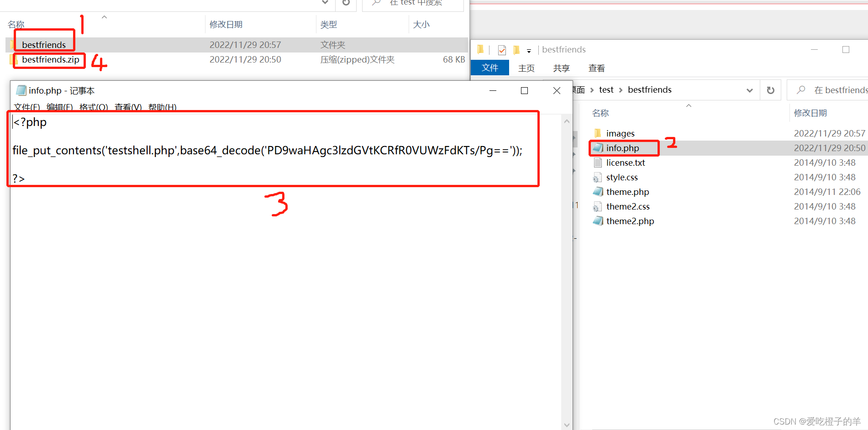Sort by 修改日期 column in test window
This screenshot has width=868, height=430.
(x=226, y=25)
